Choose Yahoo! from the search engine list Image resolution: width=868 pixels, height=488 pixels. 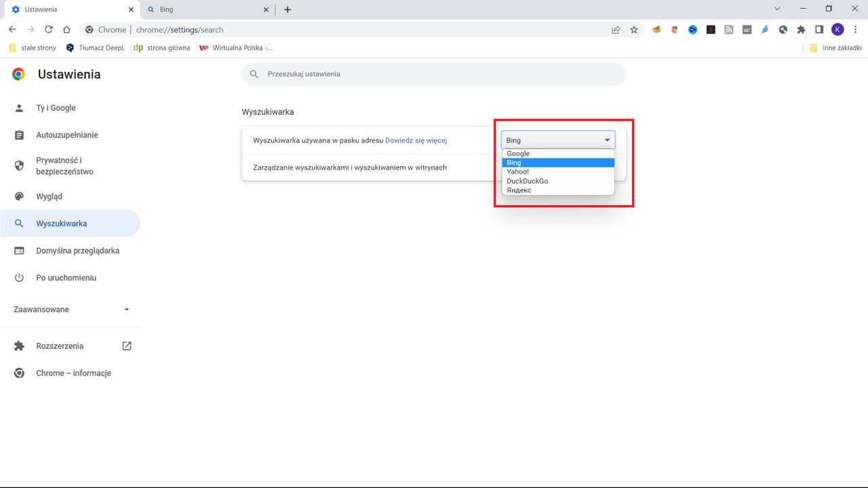(x=558, y=171)
